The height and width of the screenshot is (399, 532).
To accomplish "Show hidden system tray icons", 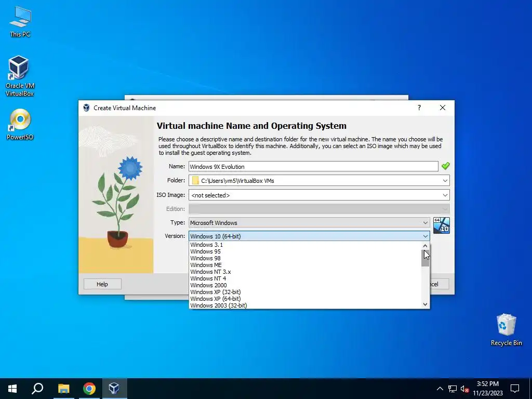I will pyautogui.click(x=440, y=389).
